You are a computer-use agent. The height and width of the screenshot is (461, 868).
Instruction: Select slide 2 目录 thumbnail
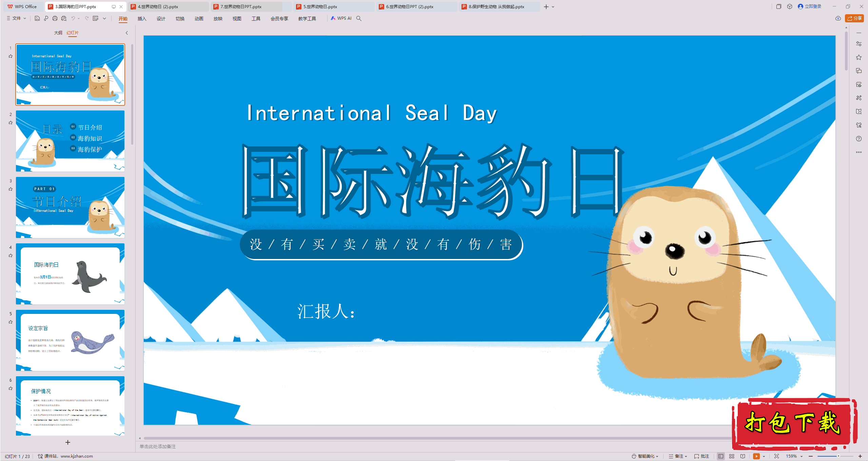point(70,141)
